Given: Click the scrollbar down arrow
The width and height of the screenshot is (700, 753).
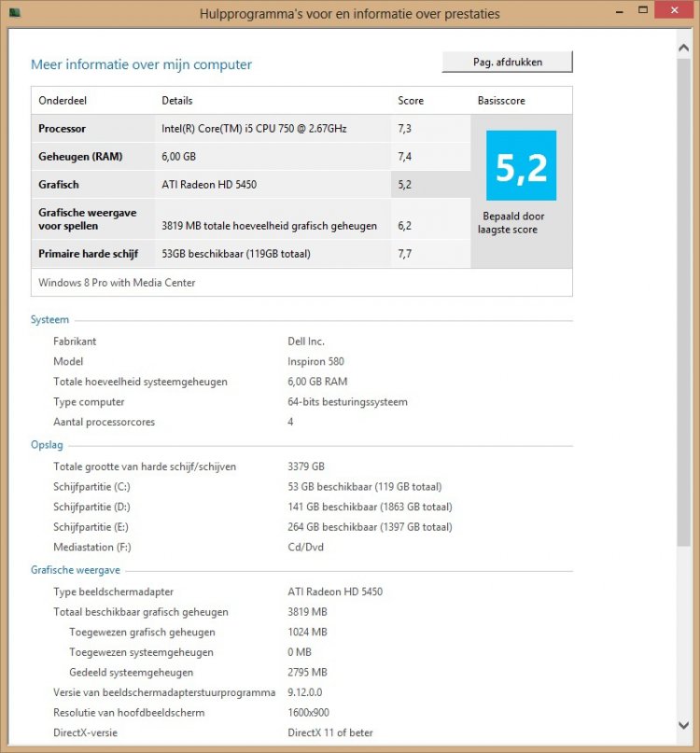Looking at the screenshot, I should pos(683,725).
